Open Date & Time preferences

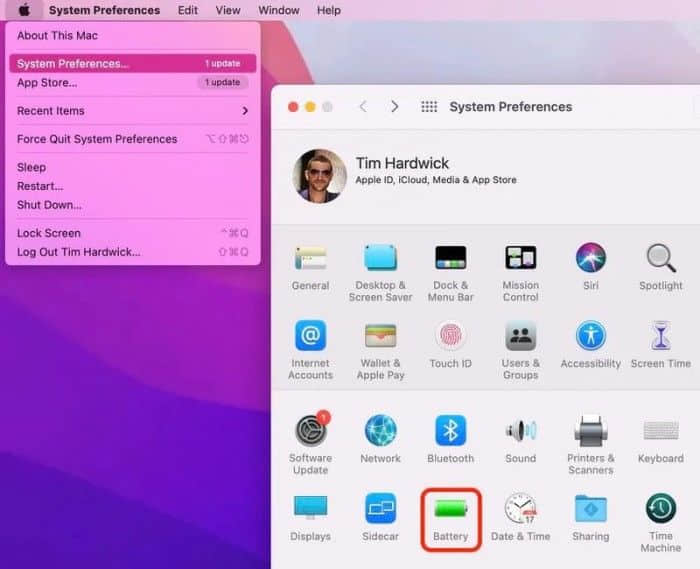[521, 517]
